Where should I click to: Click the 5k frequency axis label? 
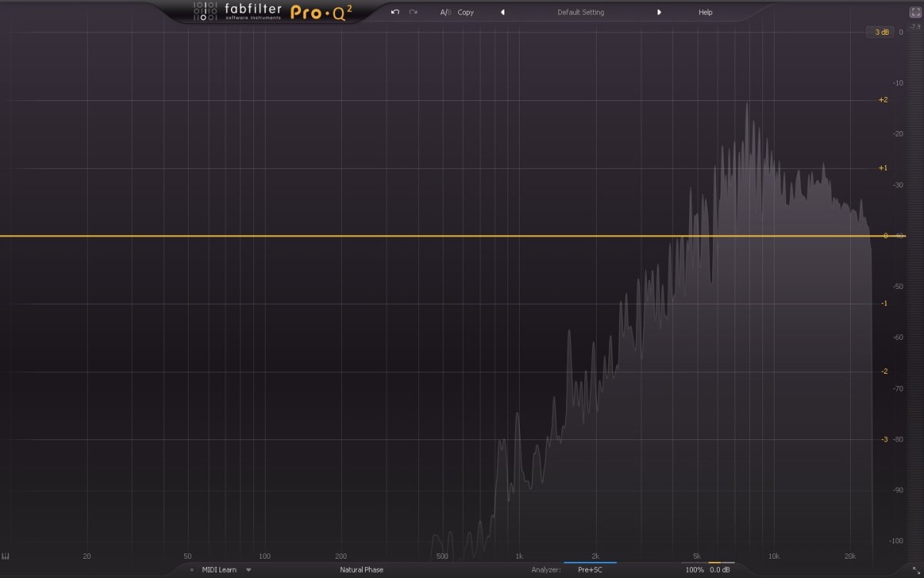point(697,556)
